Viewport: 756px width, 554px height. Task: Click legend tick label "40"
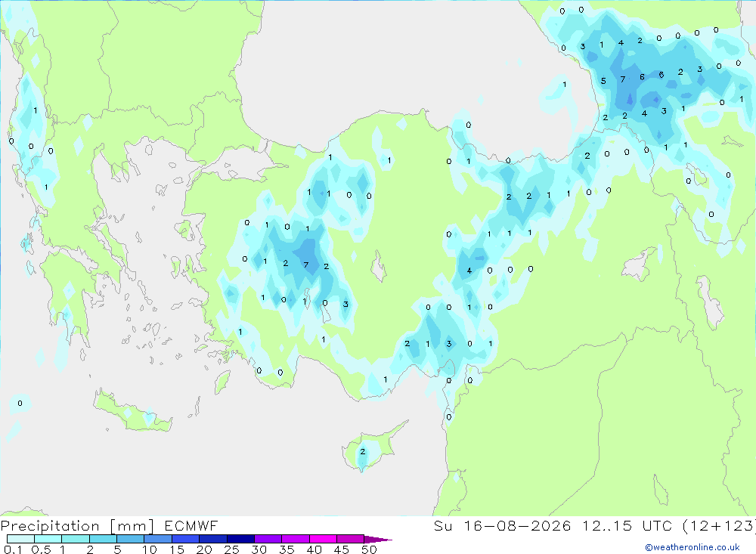[x=314, y=549]
